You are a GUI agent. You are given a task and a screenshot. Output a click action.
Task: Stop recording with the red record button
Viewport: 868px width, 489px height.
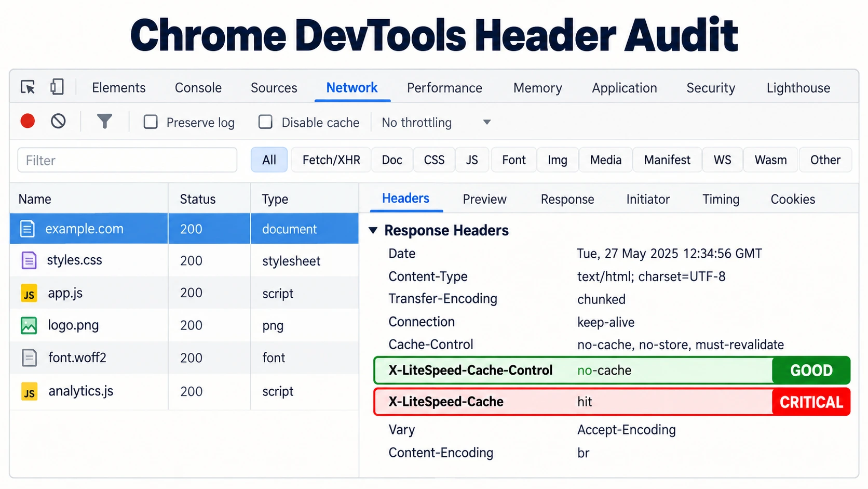click(28, 122)
